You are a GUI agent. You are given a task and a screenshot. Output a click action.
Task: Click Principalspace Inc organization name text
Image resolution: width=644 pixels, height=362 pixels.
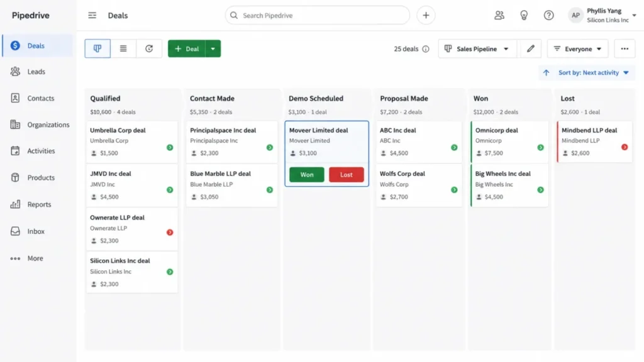click(x=214, y=140)
